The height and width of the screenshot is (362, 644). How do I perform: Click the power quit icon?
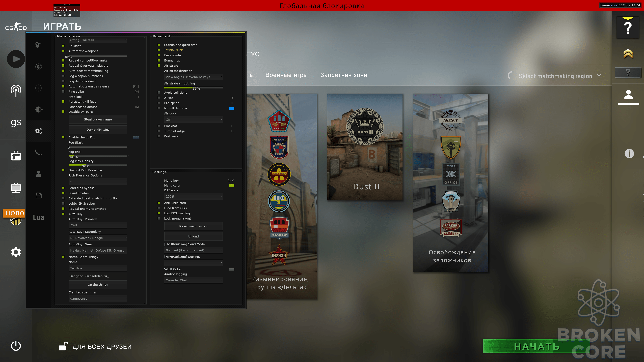pos(16,346)
